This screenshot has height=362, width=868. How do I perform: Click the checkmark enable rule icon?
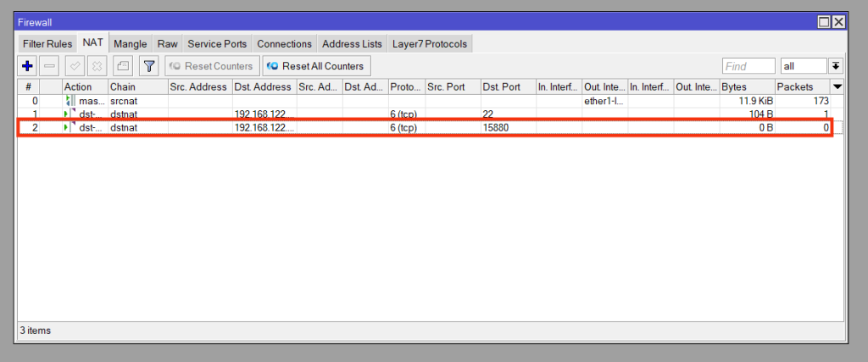pyautogui.click(x=75, y=66)
